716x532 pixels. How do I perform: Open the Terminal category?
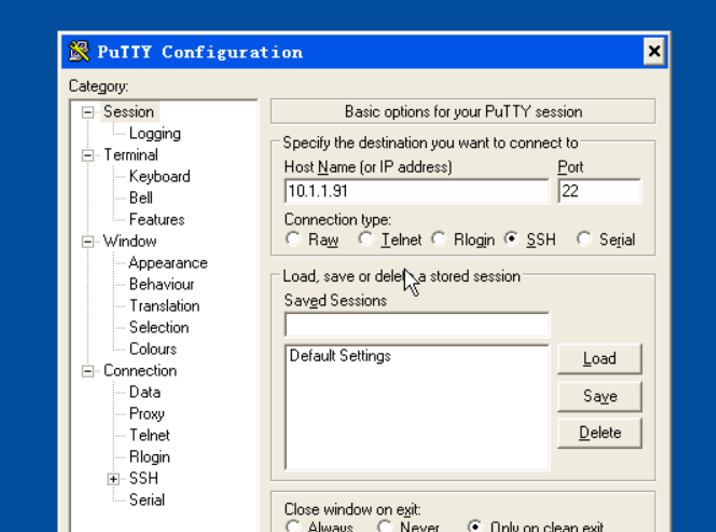[x=131, y=155]
